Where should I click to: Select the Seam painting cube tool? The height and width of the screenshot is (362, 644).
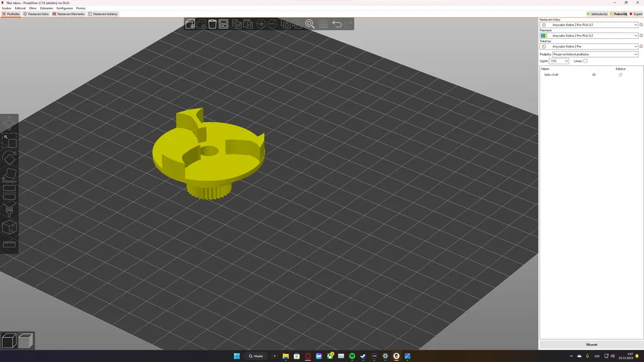pos(9,228)
